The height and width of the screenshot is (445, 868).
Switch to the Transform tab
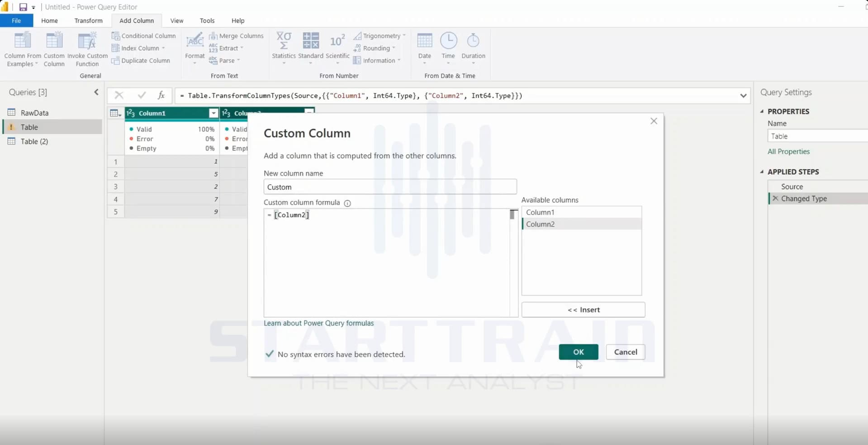point(88,20)
